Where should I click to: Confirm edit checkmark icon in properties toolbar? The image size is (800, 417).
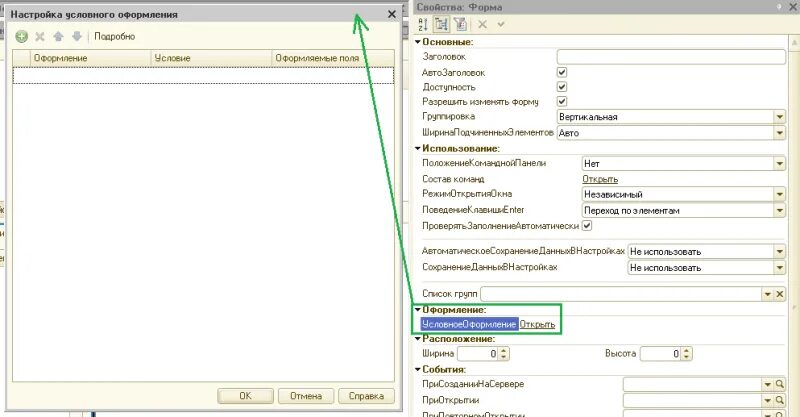pos(501,24)
